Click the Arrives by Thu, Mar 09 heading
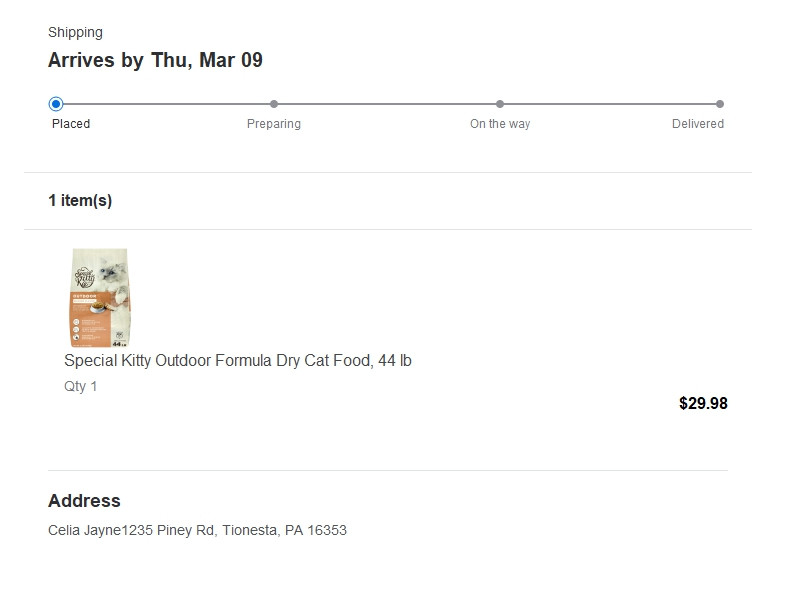Viewport: 800px width, 606px height. click(x=155, y=60)
